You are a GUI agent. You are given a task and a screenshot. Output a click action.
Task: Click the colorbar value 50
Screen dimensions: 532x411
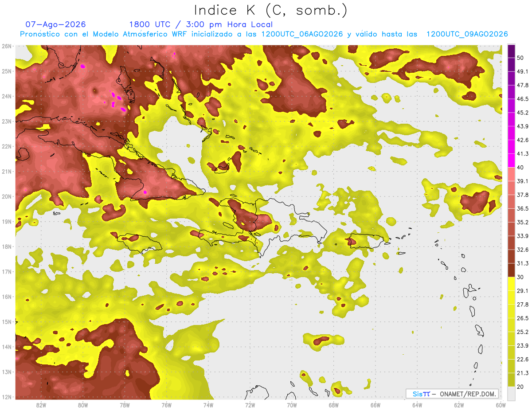(x=520, y=58)
